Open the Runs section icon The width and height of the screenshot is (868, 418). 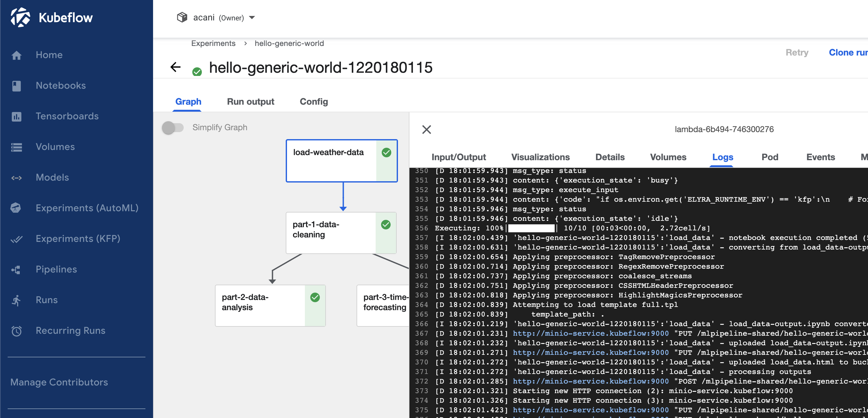coord(17,300)
